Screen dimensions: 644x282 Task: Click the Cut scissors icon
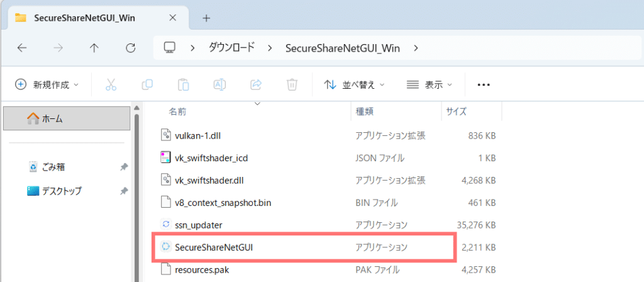[111, 84]
